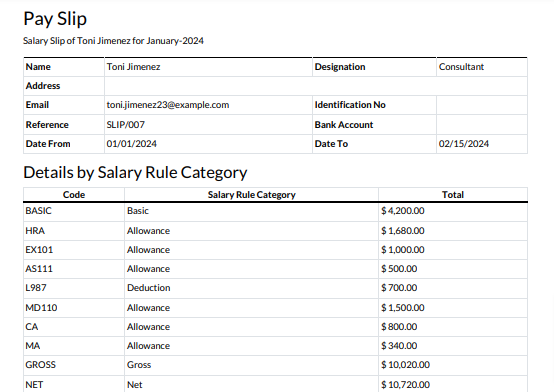554x392 pixels.
Task: Click the Pay Slip heading
Action: (55, 19)
